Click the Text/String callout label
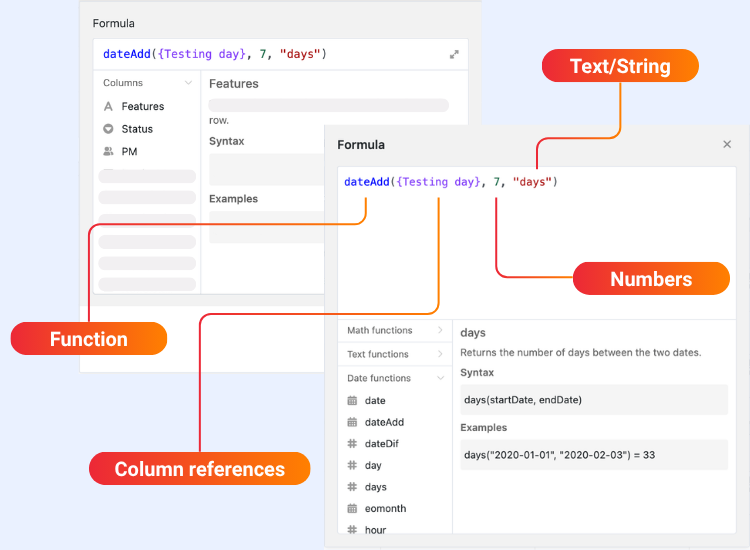The width and height of the screenshot is (750, 550). point(620,67)
